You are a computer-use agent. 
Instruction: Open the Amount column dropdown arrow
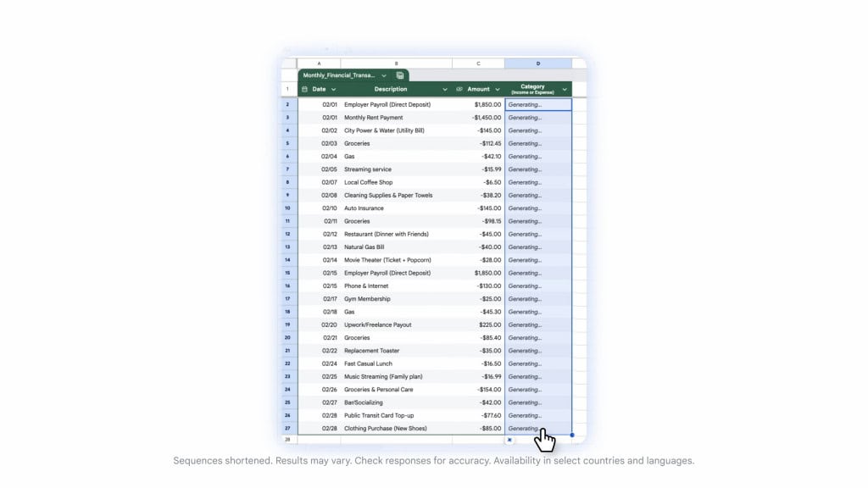click(497, 89)
